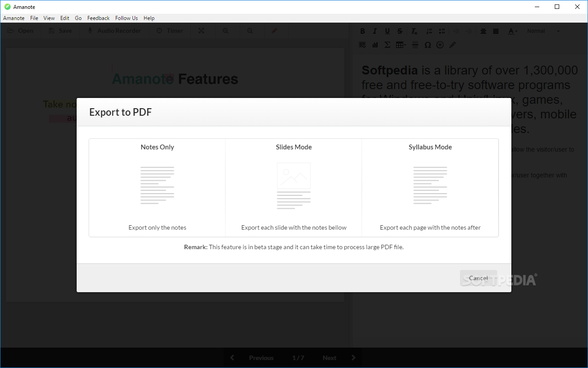Click the Amanote Features slide title
Viewport: 588px width, 368px height.
point(175,79)
